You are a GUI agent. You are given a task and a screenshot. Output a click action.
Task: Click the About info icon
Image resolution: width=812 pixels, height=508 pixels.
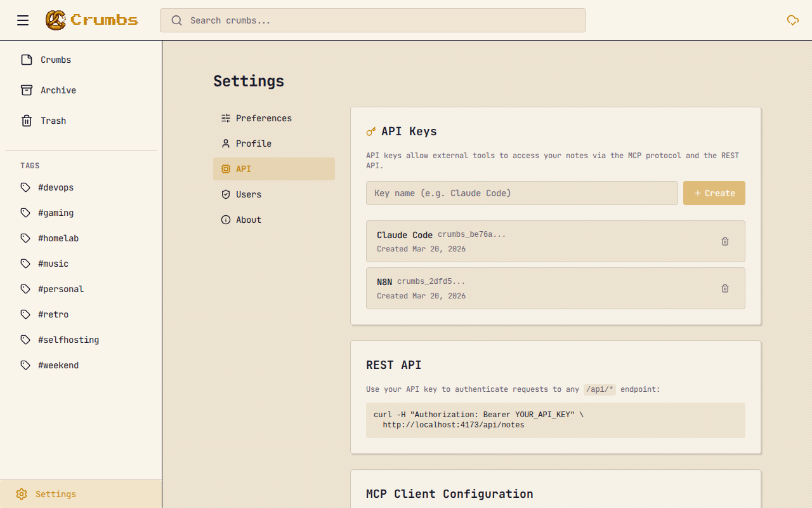pyautogui.click(x=226, y=220)
